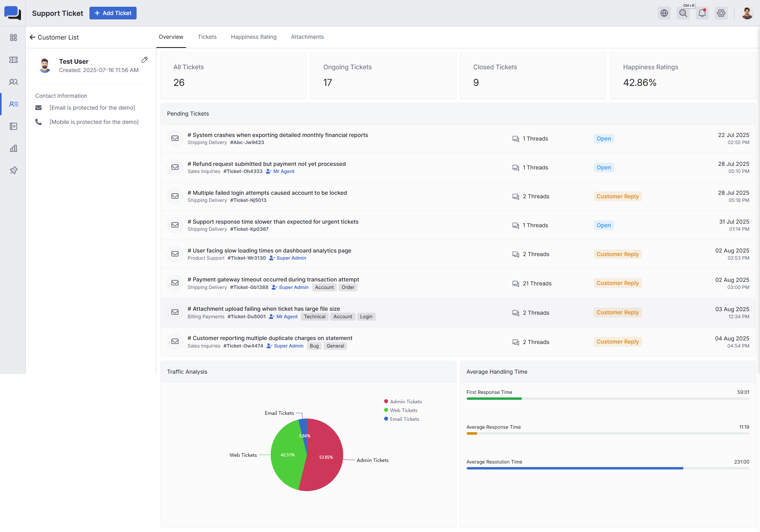Open the customers list icon in sidebar

[x=13, y=104]
